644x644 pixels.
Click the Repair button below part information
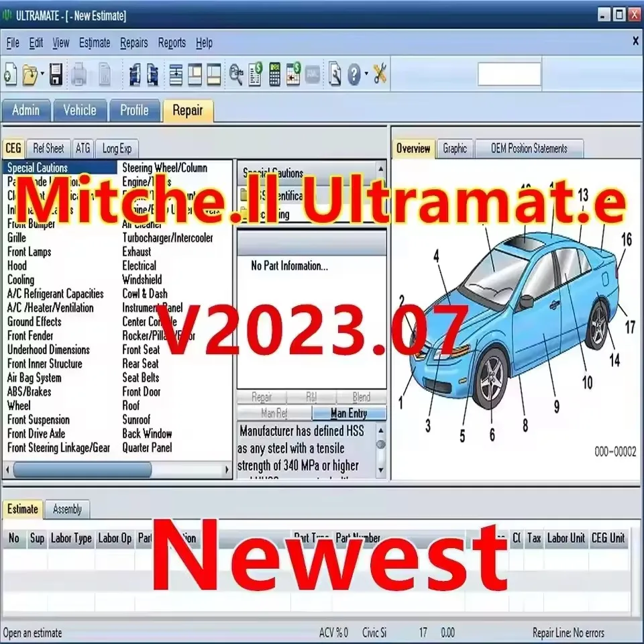[x=262, y=397]
